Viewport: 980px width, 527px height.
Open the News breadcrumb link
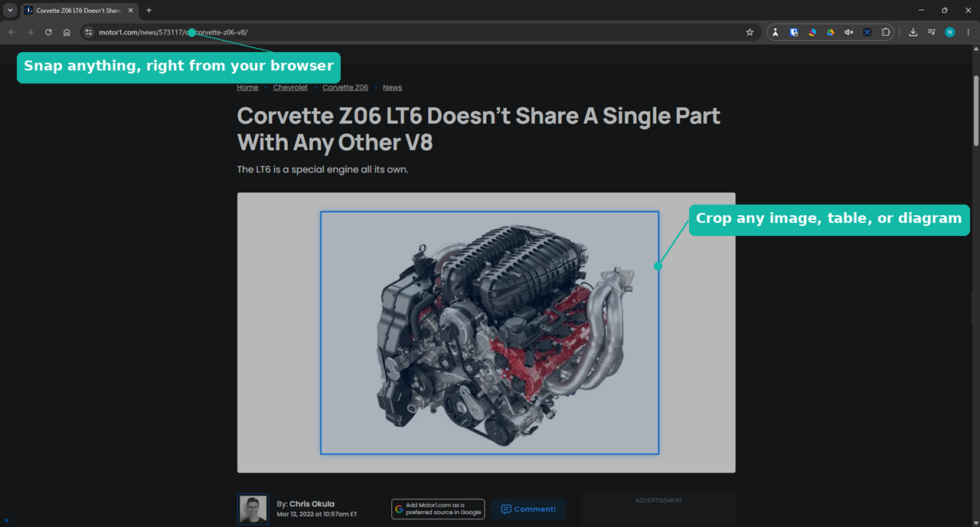tap(392, 87)
